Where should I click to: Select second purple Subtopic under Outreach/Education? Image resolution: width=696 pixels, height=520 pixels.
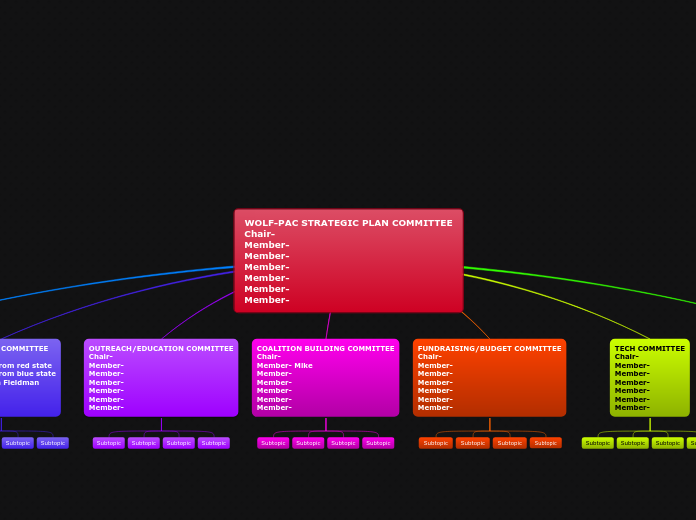pyautogui.click(x=144, y=443)
